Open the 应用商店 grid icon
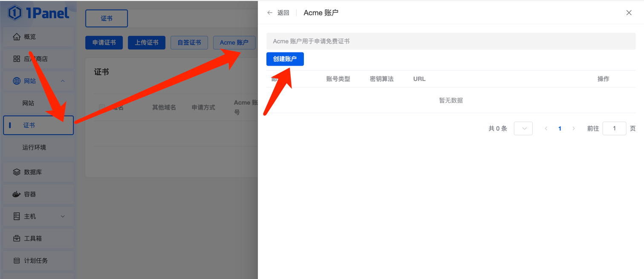 point(17,59)
